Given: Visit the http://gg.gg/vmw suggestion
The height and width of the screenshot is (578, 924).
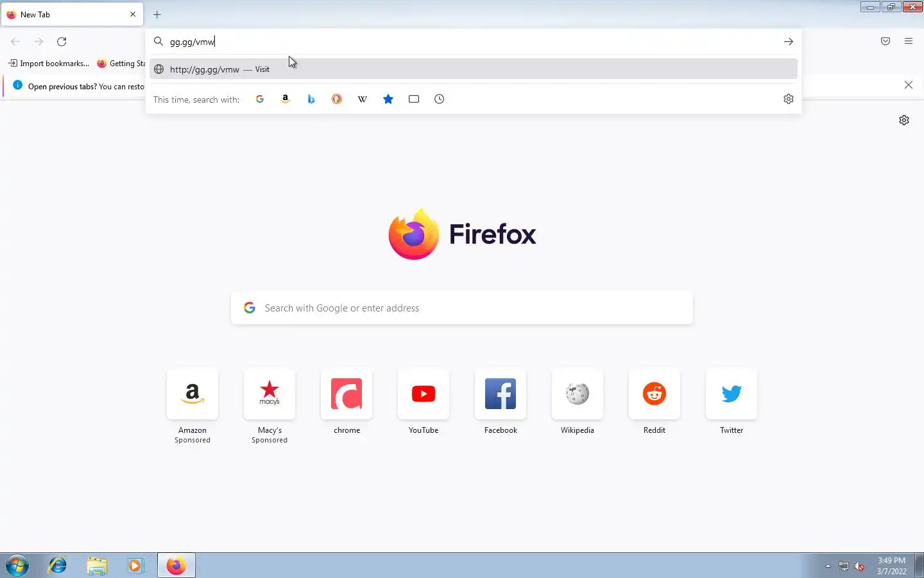Looking at the screenshot, I should [474, 69].
